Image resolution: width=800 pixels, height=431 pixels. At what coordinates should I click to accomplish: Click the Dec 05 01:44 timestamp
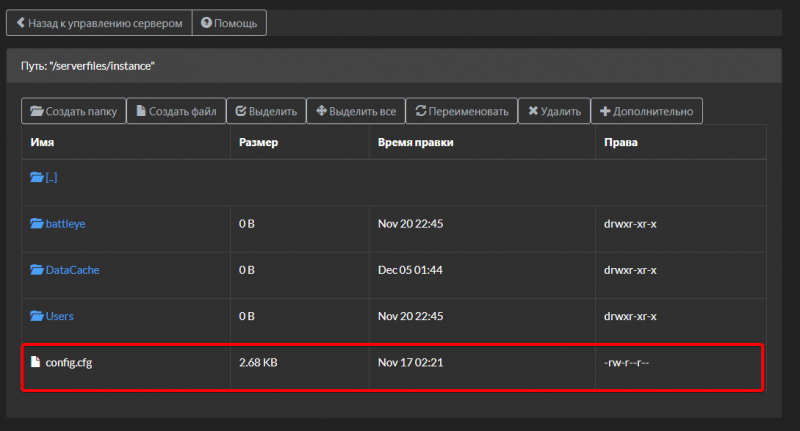pos(410,270)
